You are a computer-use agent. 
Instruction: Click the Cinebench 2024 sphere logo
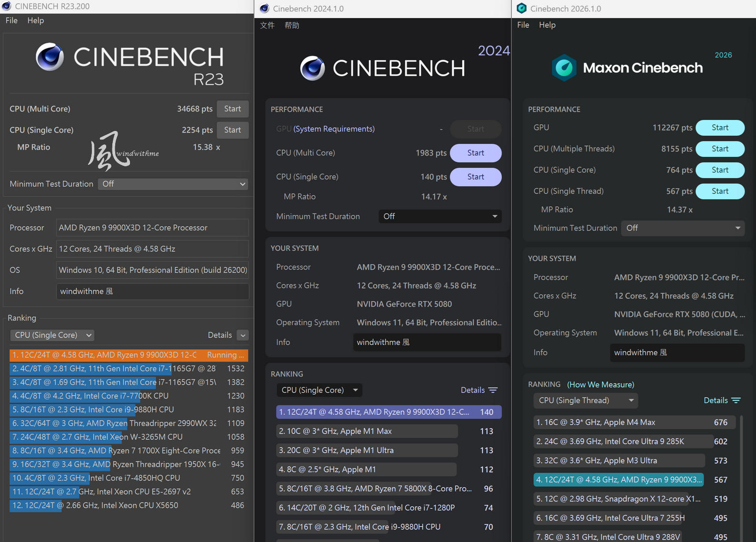[x=313, y=68]
